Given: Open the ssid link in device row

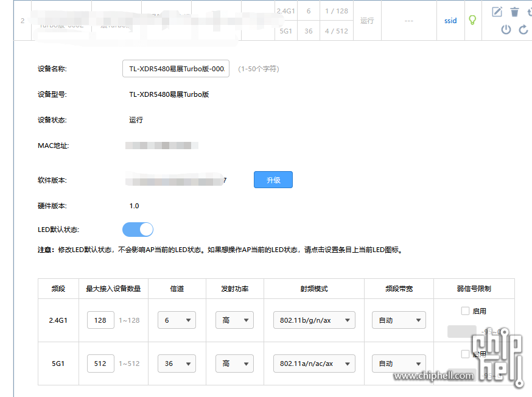Looking at the screenshot, I should (450, 21).
